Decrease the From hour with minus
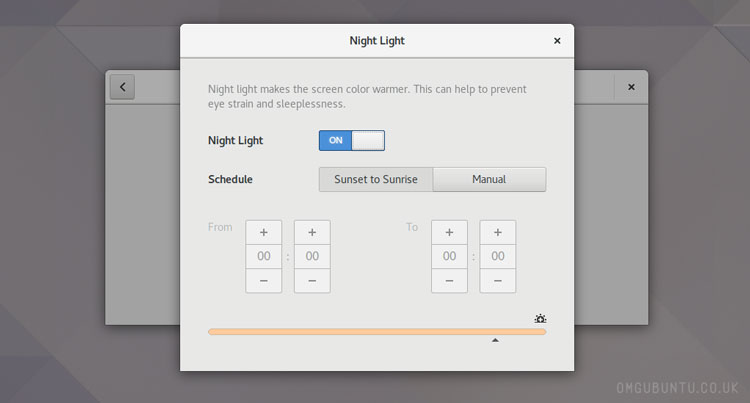 point(264,281)
